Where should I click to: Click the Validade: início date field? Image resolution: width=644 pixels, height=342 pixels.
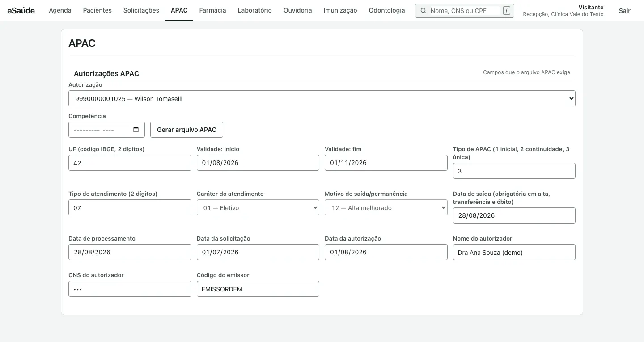[x=258, y=163]
